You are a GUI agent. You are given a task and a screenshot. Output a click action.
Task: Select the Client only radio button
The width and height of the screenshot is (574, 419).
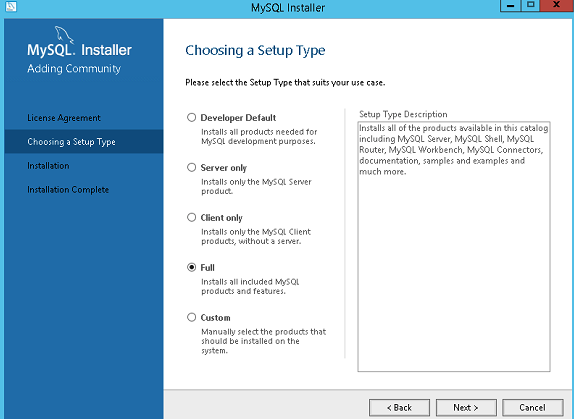tap(191, 217)
